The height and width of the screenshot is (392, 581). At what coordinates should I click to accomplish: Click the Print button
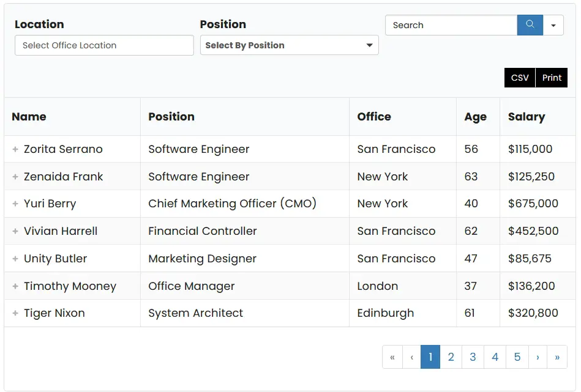(552, 78)
